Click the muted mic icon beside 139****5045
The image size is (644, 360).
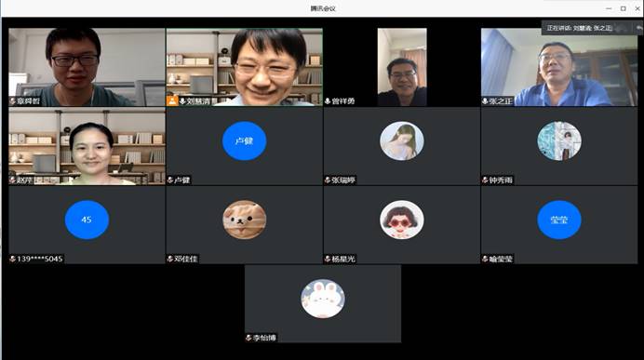click(x=13, y=259)
